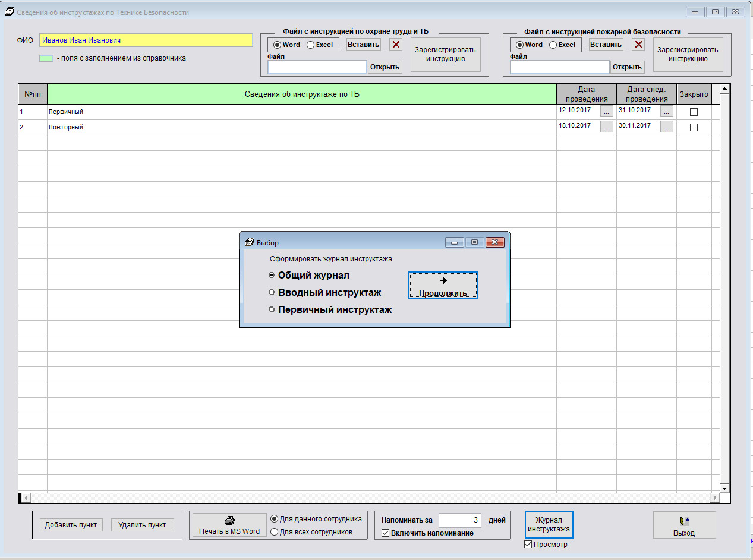
Task: Select Первичный инструктаж radio option
Action: coord(272,309)
